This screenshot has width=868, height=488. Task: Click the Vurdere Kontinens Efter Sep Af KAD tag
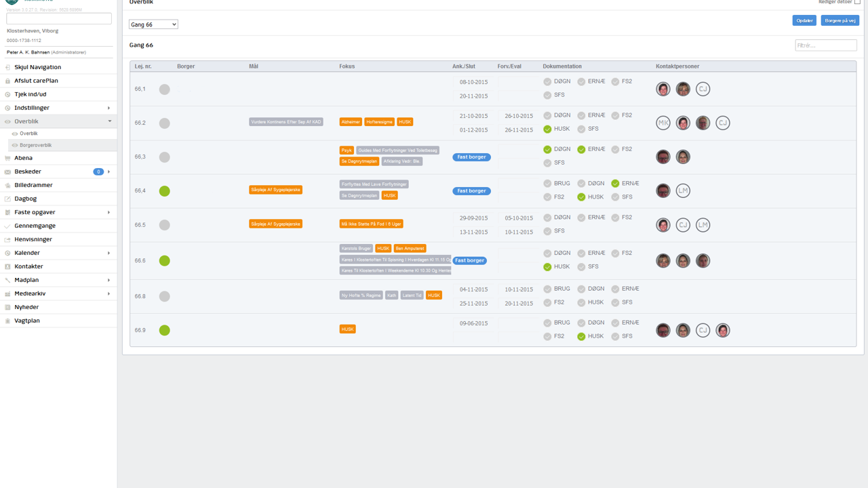[286, 122]
